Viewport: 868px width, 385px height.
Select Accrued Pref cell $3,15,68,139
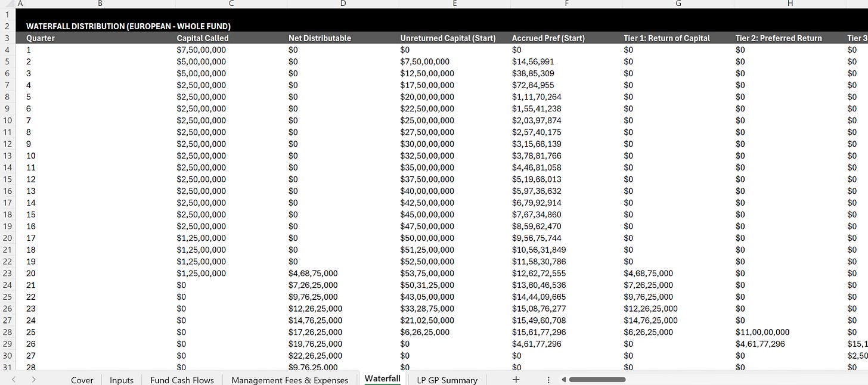click(x=537, y=144)
